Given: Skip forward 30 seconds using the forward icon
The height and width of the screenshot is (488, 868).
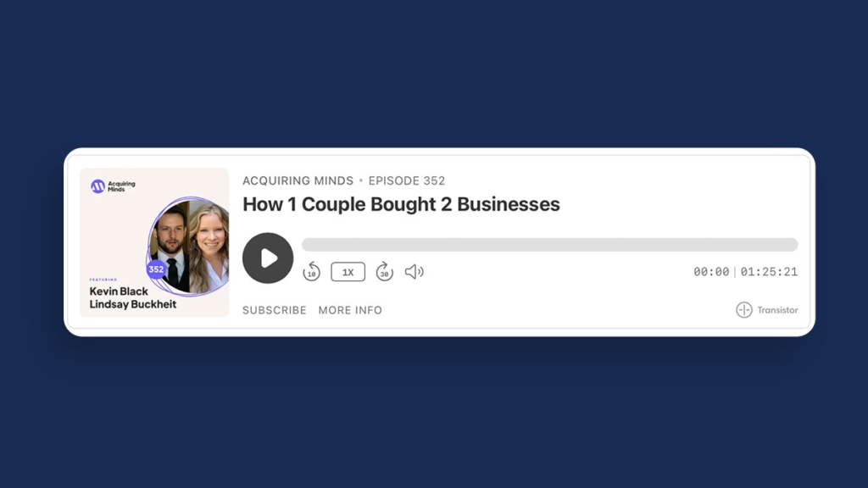Looking at the screenshot, I should [x=384, y=272].
